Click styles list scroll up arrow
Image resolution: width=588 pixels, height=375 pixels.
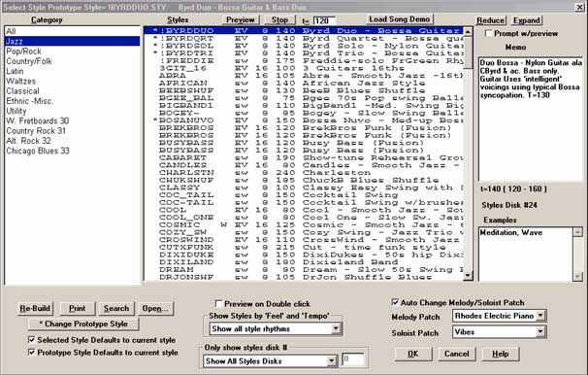[x=468, y=31]
